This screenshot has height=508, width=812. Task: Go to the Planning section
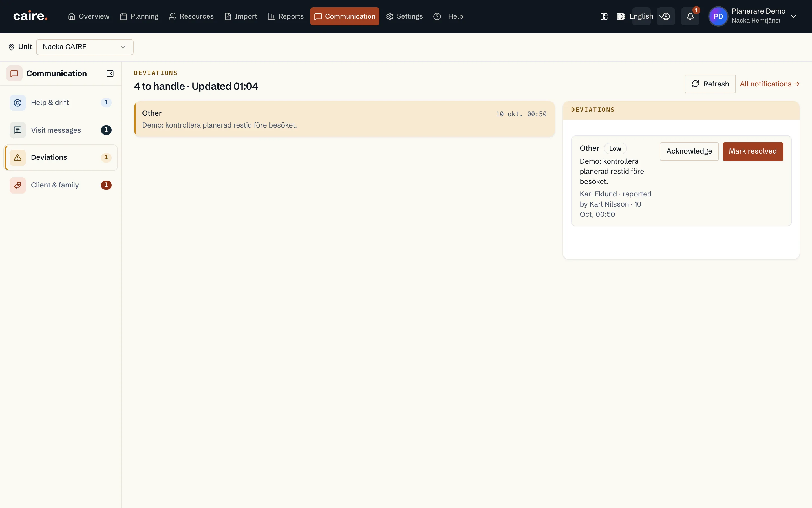click(139, 16)
